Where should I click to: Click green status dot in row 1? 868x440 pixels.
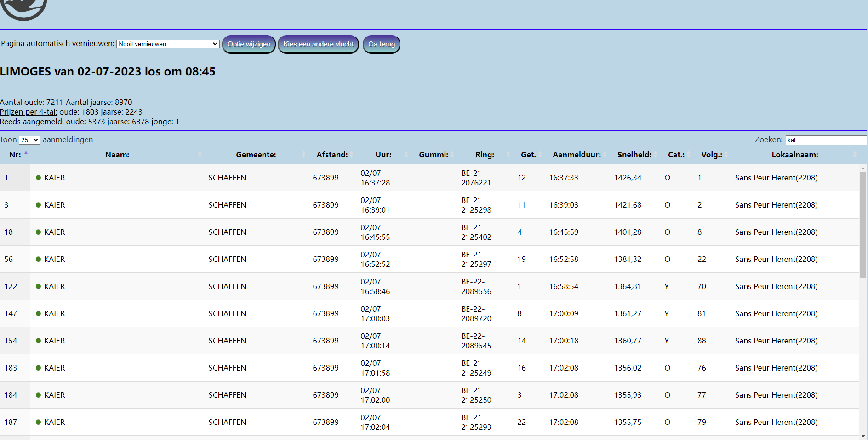pos(39,178)
